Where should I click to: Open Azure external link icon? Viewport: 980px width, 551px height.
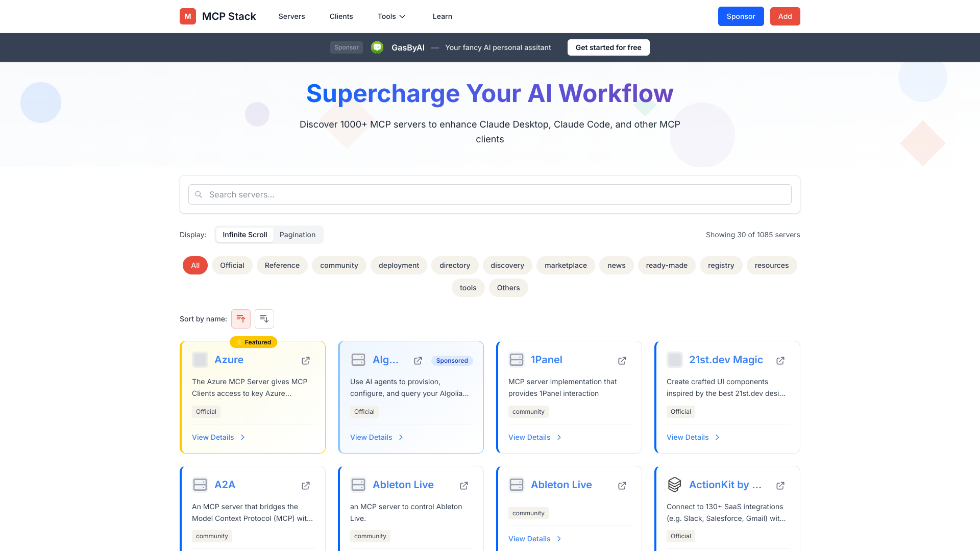(x=306, y=361)
